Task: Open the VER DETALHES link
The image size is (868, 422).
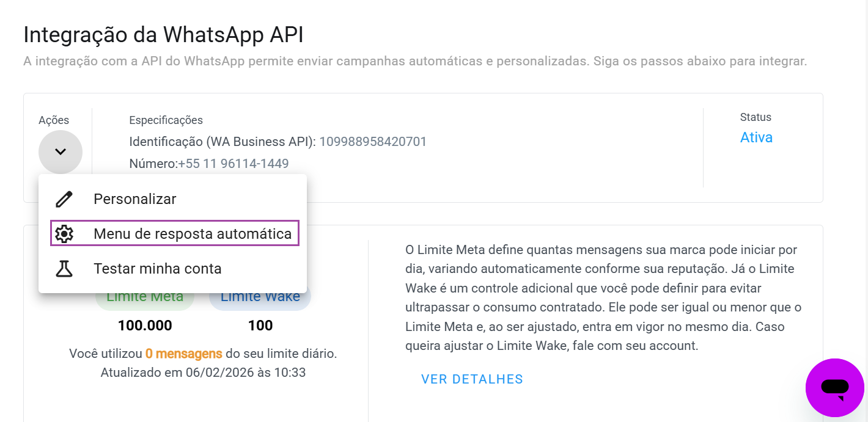Action: (472, 379)
